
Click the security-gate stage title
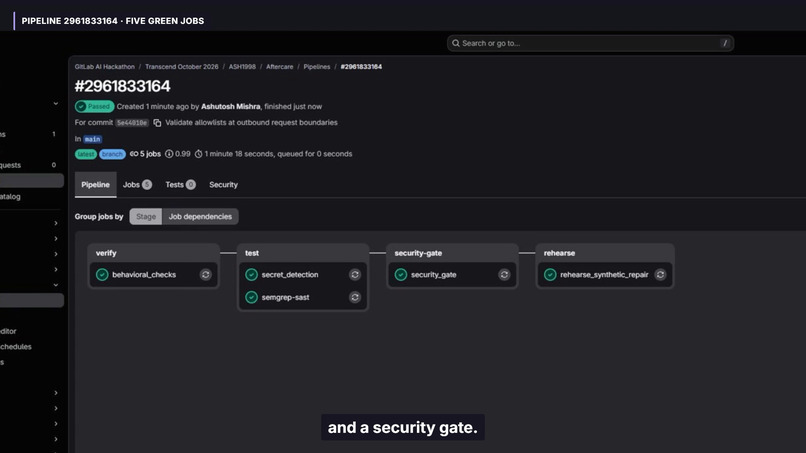pyautogui.click(x=418, y=253)
